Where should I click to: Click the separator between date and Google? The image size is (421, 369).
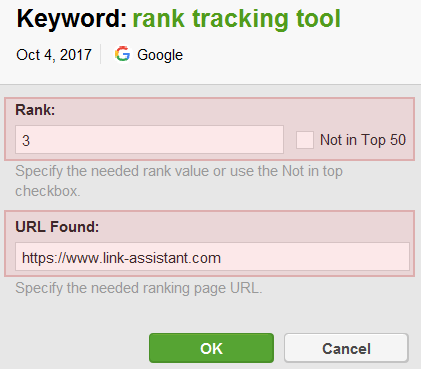(101, 54)
